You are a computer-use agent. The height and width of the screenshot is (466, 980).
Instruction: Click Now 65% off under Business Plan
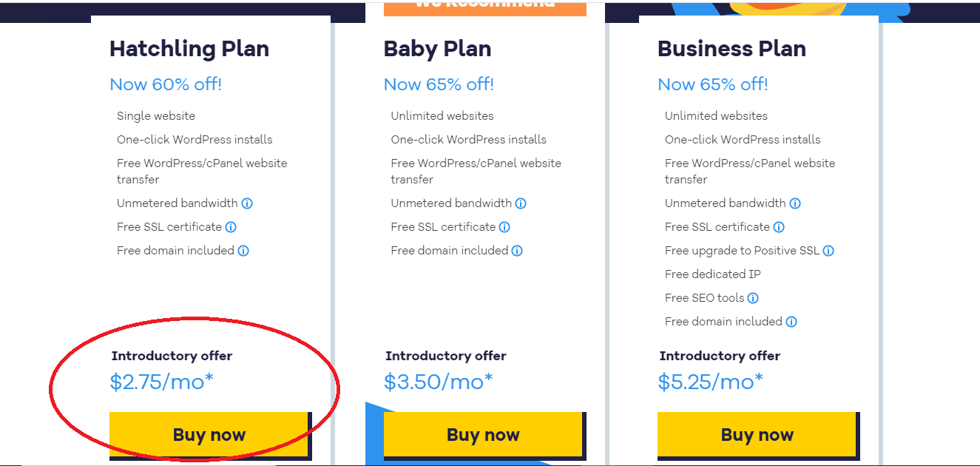713,84
